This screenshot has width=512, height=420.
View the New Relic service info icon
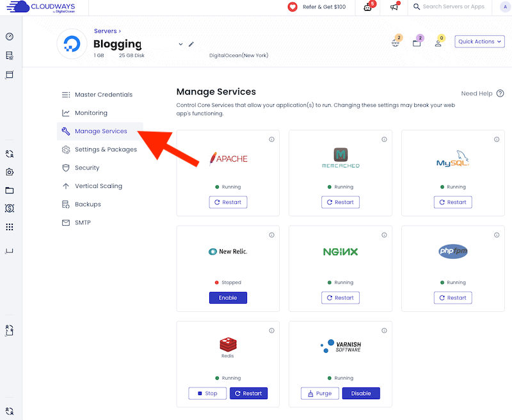pos(271,235)
